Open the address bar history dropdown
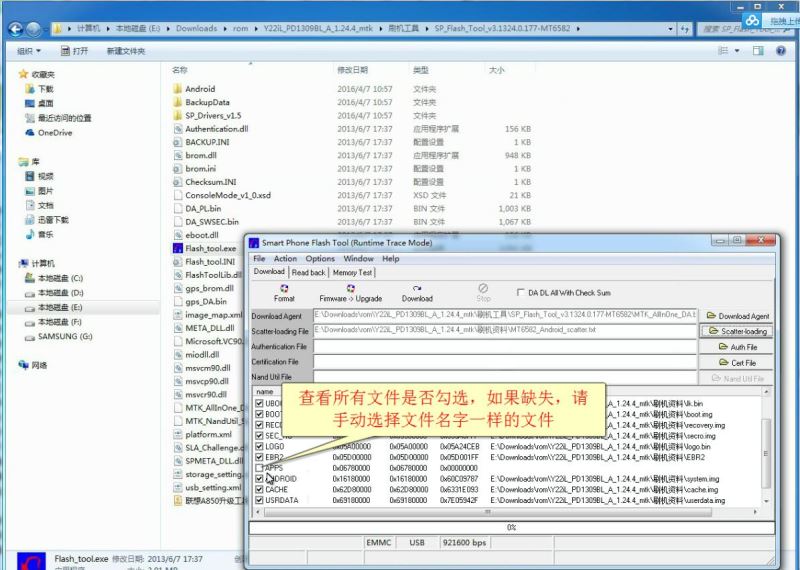The image size is (800, 570). point(670,29)
